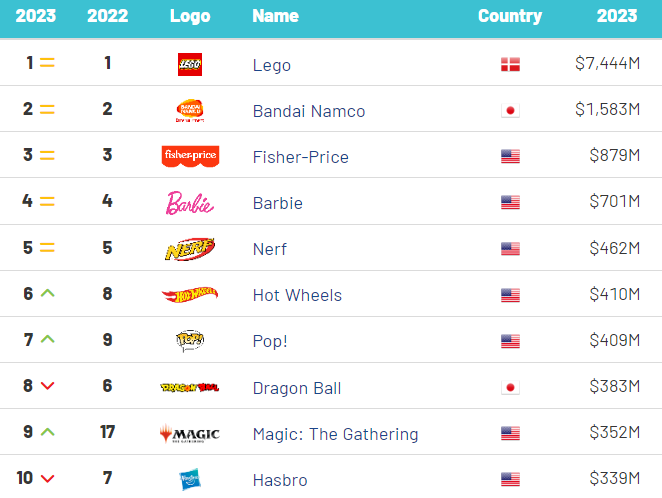Screen dimensions: 662x498
Task: Click the Dragon Ball logo
Action: coord(190,387)
